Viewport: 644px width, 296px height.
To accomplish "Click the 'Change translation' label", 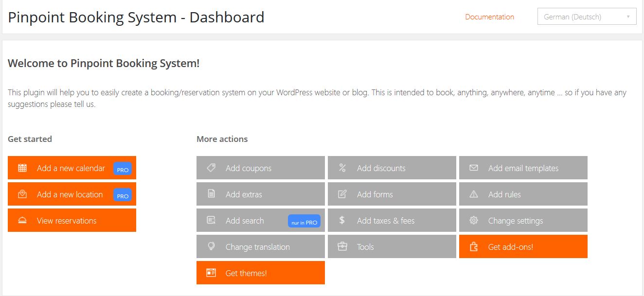I will coord(258,247).
